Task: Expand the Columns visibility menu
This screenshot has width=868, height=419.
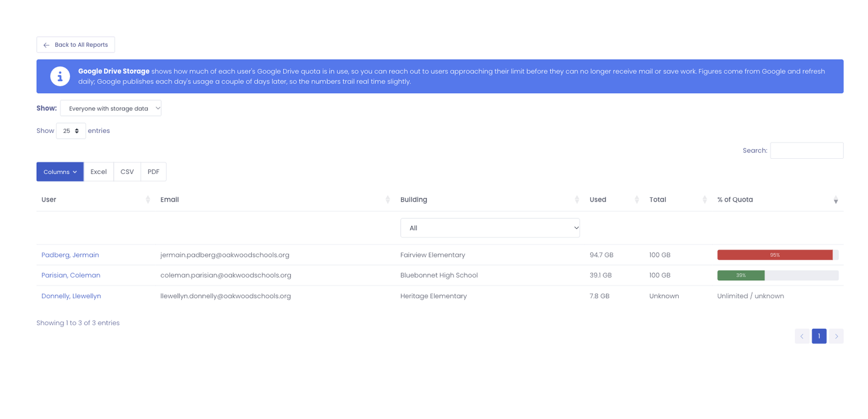Action: [x=60, y=172]
